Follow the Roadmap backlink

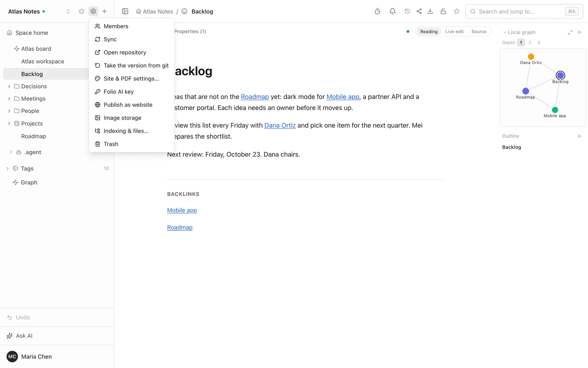(180, 227)
